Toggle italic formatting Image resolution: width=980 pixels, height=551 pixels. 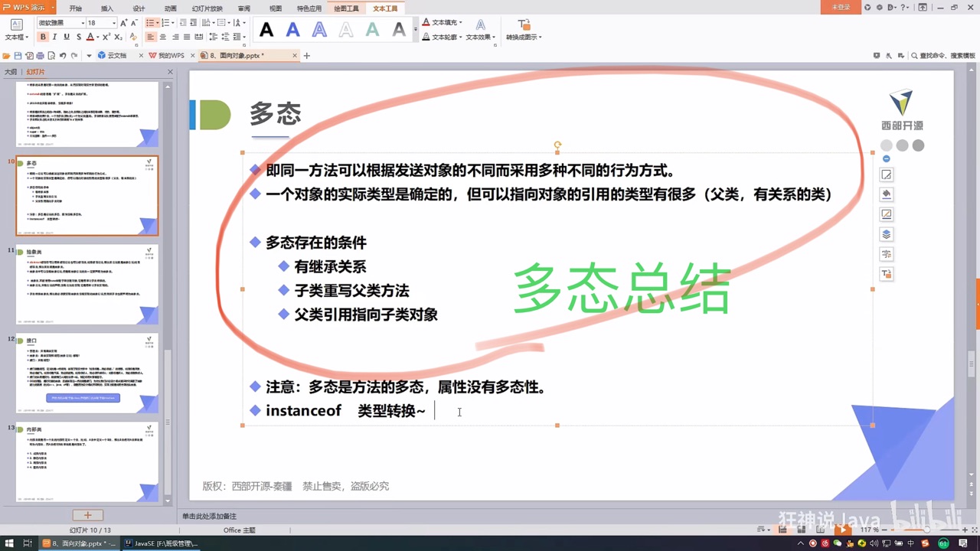[54, 37]
